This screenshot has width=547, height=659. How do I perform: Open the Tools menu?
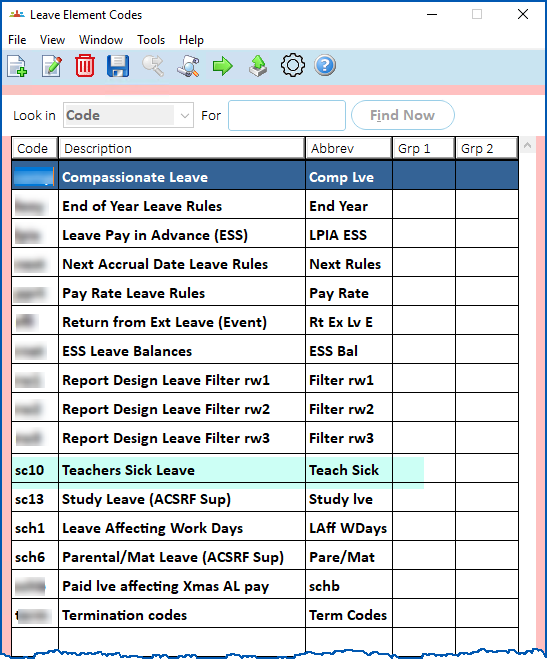pos(151,40)
